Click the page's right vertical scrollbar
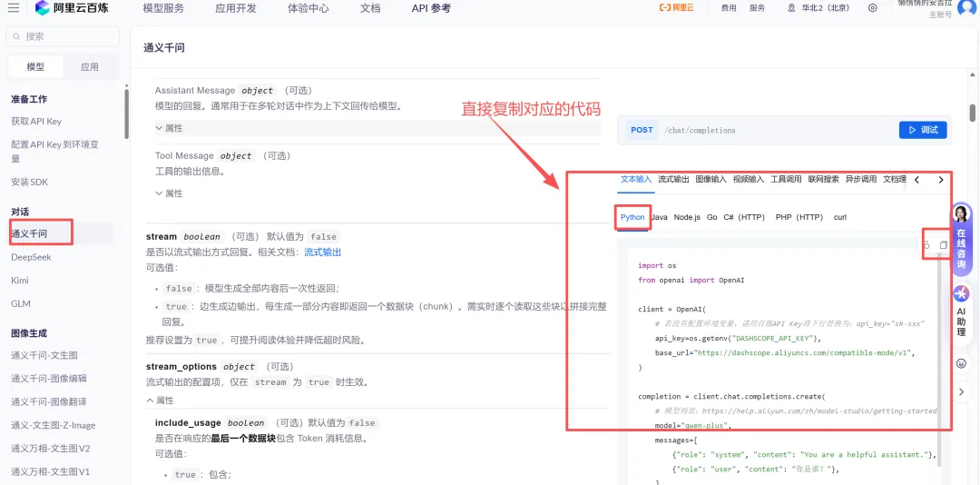980x485 pixels. [973, 113]
